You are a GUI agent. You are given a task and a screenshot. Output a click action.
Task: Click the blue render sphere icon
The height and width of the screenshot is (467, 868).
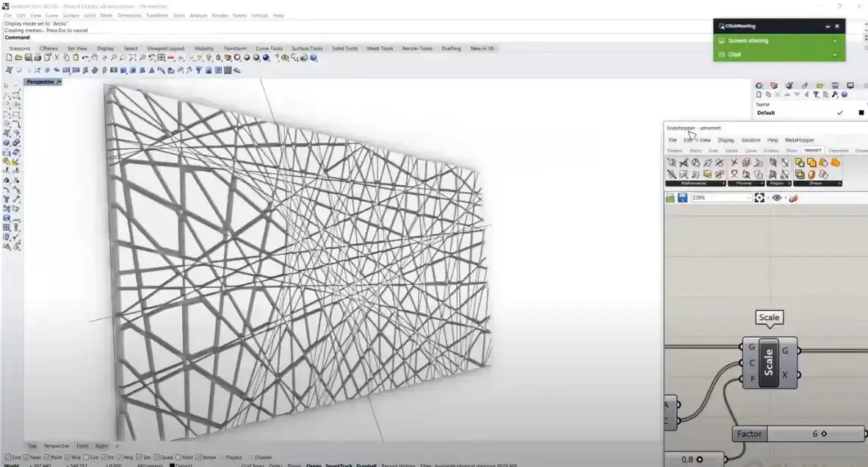(x=266, y=57)
